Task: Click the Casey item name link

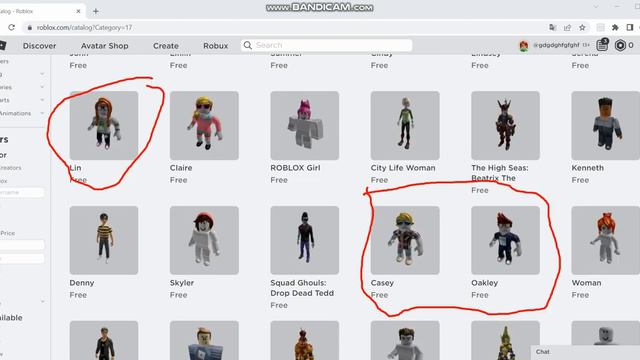Action: tap(382, 283)
